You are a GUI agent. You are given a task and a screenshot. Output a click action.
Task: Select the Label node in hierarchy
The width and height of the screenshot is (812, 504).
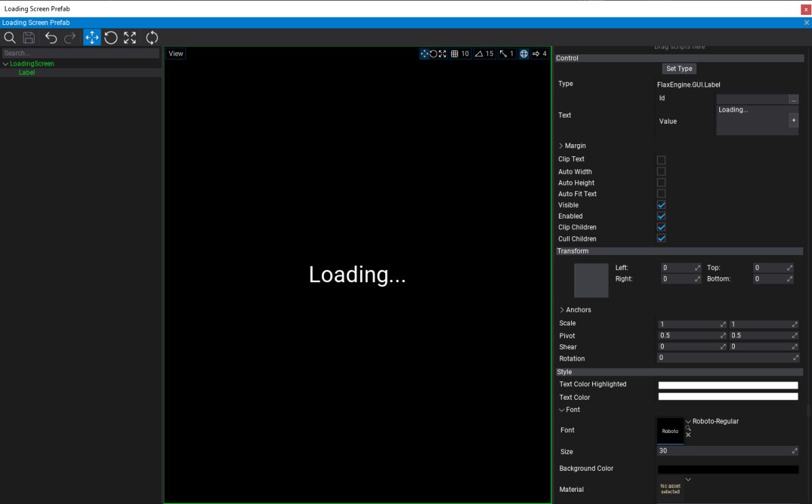pyautogui.click(x=27, y=72)
